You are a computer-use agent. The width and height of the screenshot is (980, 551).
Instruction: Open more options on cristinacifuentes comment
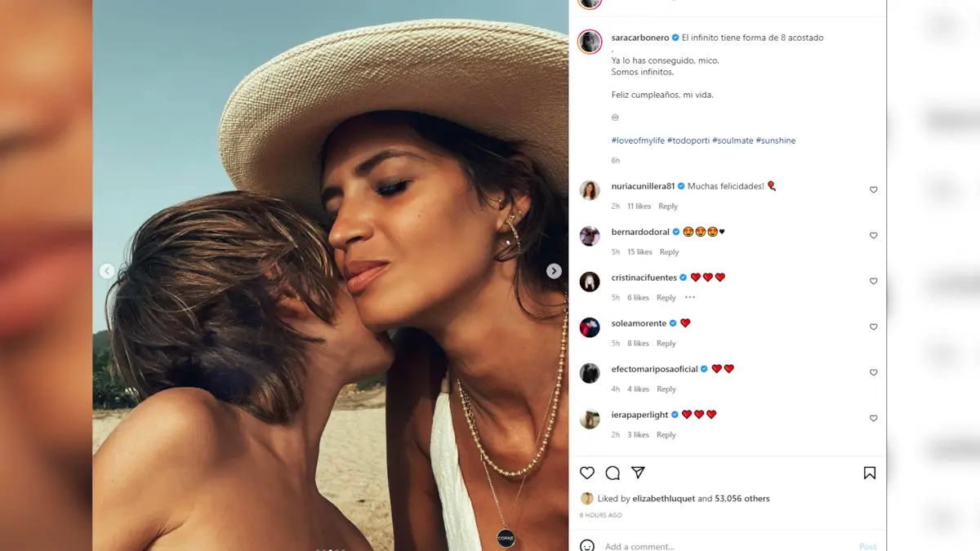point(690,297)
